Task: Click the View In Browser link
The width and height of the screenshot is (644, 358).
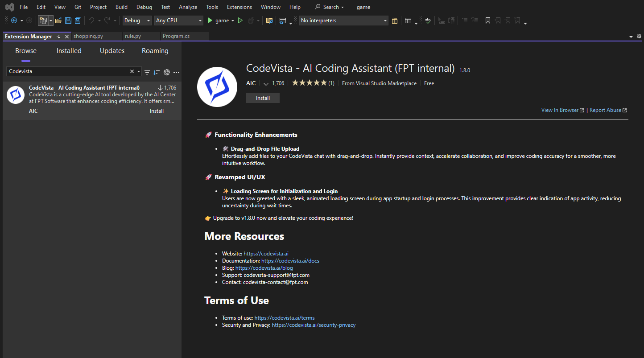Action: point(562,110)
